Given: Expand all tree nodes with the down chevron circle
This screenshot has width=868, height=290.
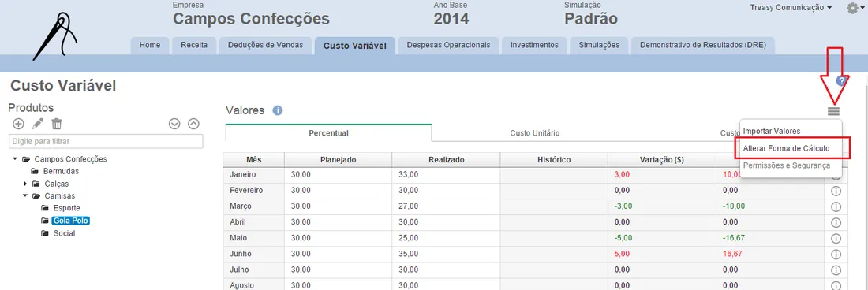Looking at the screenshot, I should [x=174, y=124].
